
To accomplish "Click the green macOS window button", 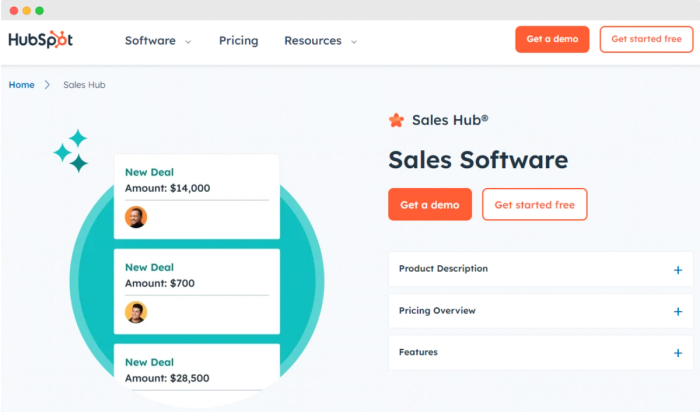I will (x=39, y=10).
